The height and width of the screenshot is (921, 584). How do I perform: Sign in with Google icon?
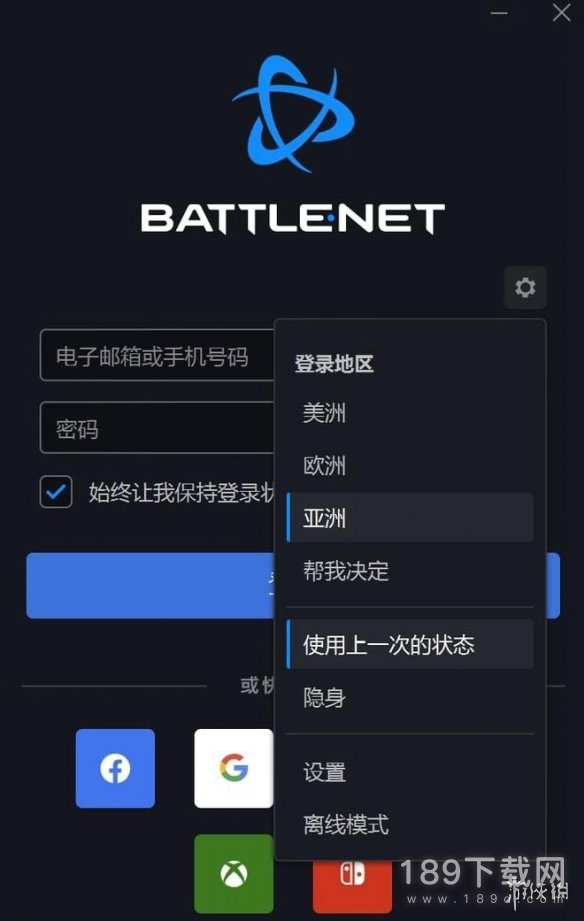[234, 768]
